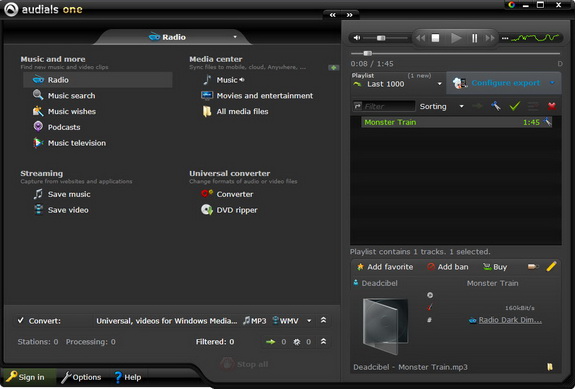Open the conversion format dropdown arrow

309,321
